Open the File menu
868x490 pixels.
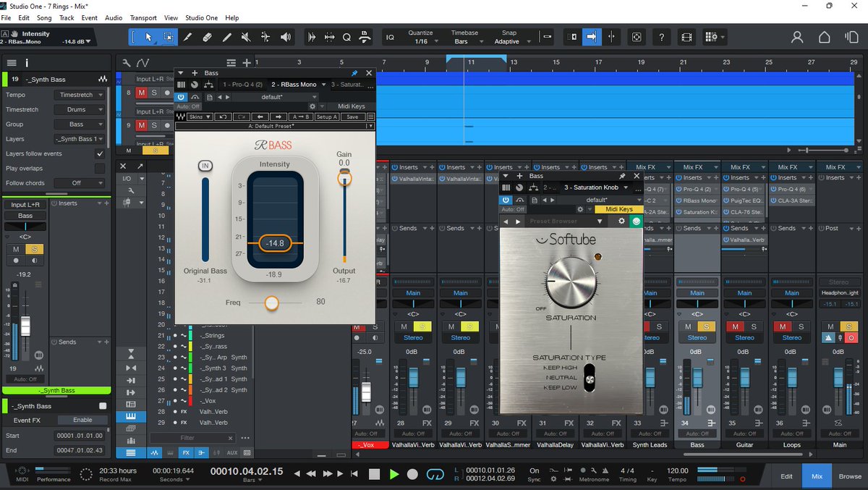6,17
